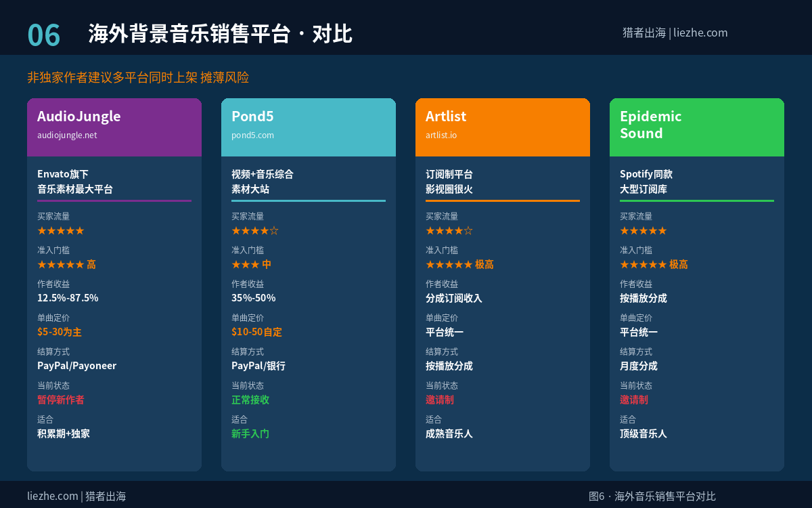Viewport: 812px width, 508px height.
Task: Click the 月度分成 settlement value
Action: click(x=639, y=366)
